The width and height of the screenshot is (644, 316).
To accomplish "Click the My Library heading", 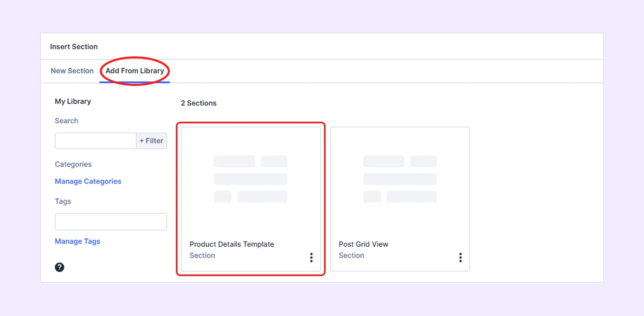I will point(73,102).
